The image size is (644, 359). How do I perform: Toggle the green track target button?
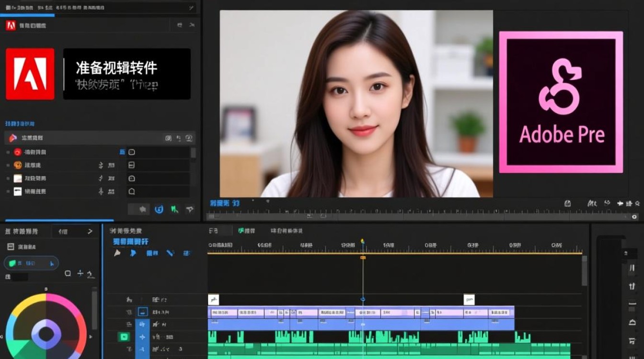[x=124, y=337]
